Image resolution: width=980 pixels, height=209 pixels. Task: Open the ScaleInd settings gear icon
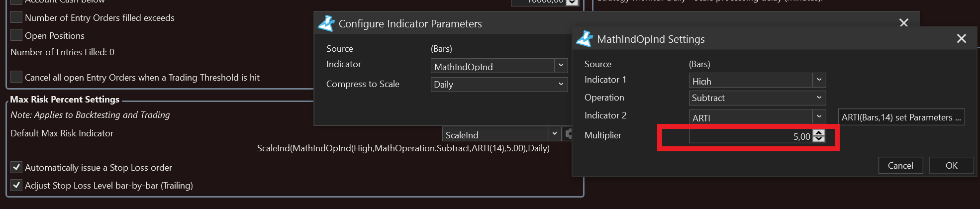(x=569, y=134)
